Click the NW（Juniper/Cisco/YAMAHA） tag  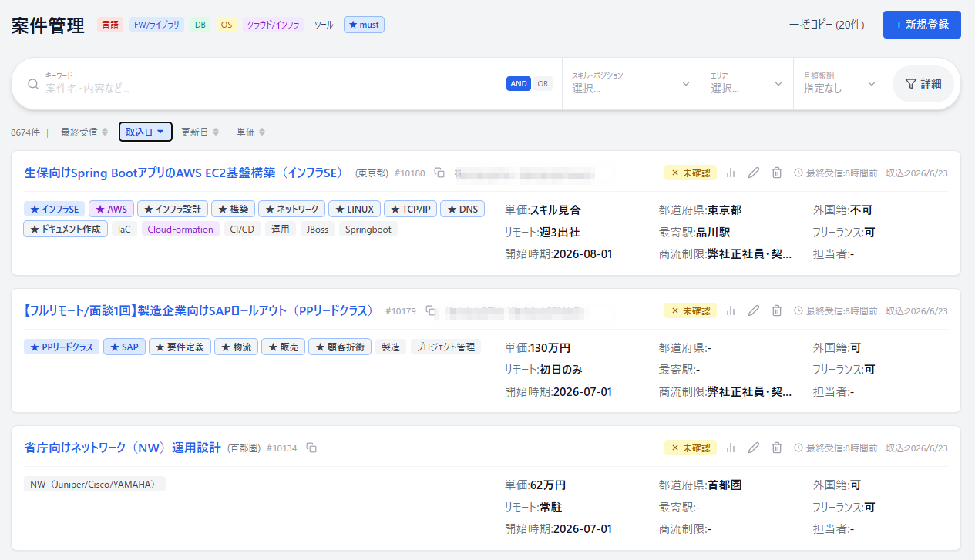click(x=95, y=484)
